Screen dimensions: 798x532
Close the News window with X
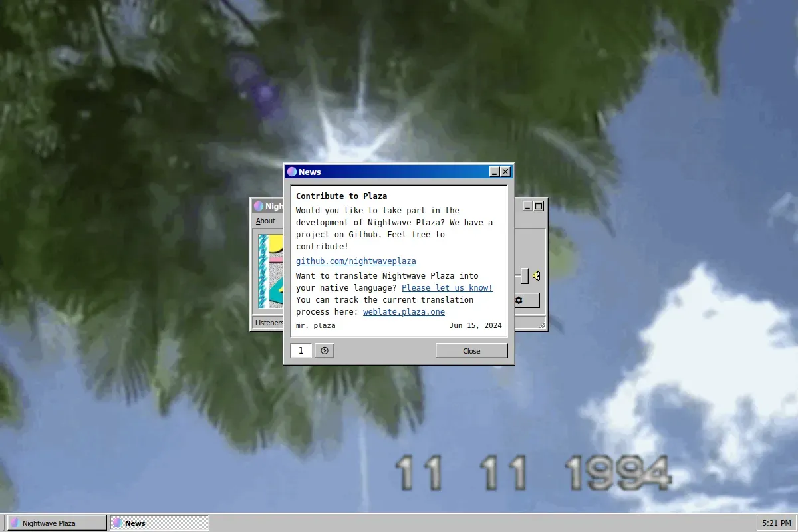coord(505,172)
